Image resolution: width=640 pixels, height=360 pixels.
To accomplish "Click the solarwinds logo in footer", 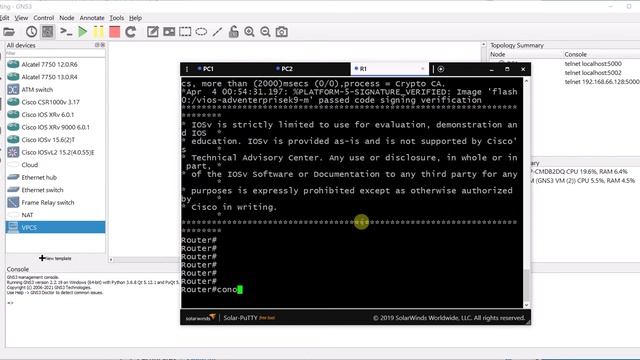I will tap(200, 318).
